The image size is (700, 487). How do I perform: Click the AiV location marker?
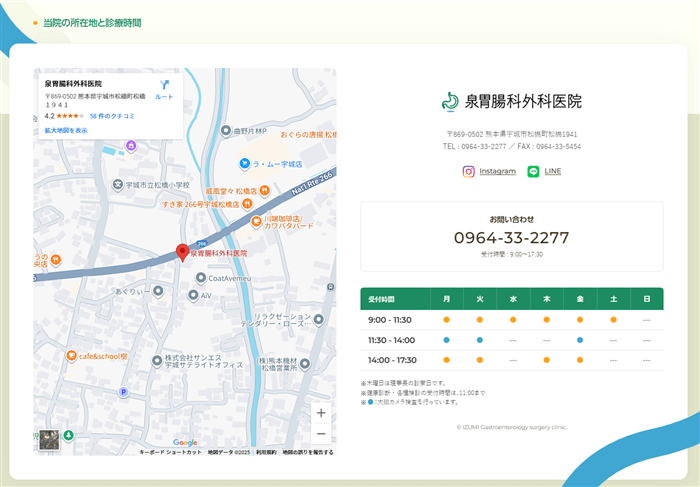click(193, 295)
